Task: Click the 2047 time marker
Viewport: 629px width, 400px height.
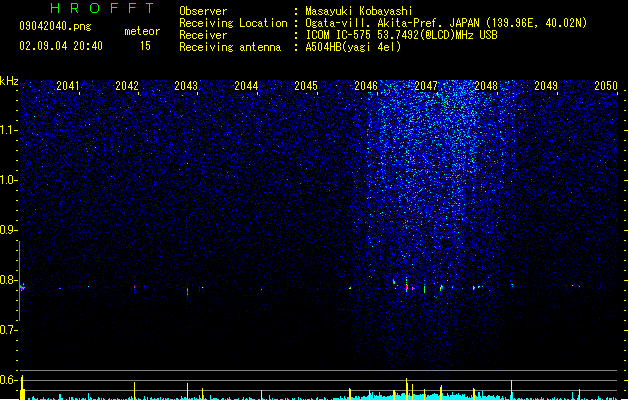Action: coord(426,85)
